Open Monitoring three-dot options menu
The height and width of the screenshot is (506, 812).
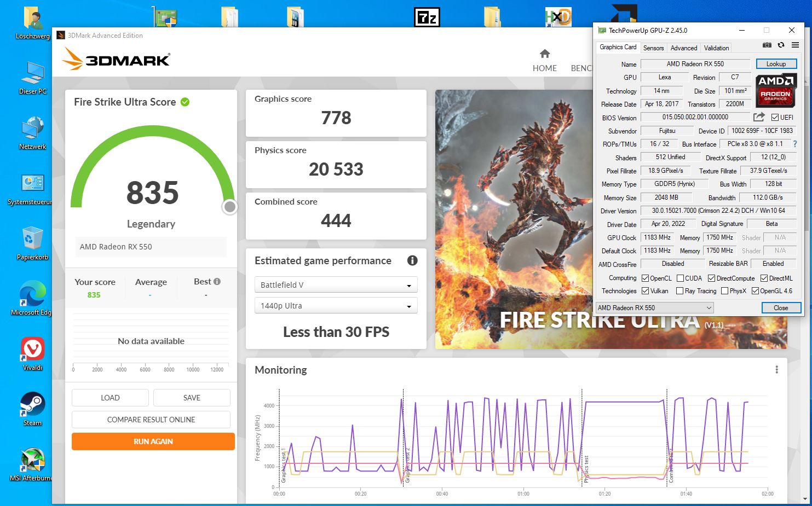tap(776, 370)
